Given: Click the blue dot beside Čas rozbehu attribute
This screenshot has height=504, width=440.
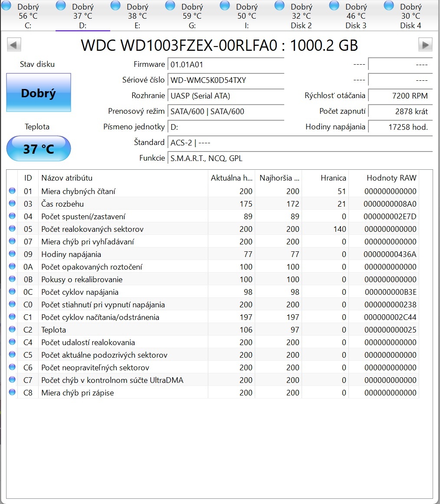Looking at the screenshot, I should click(12, 204).
